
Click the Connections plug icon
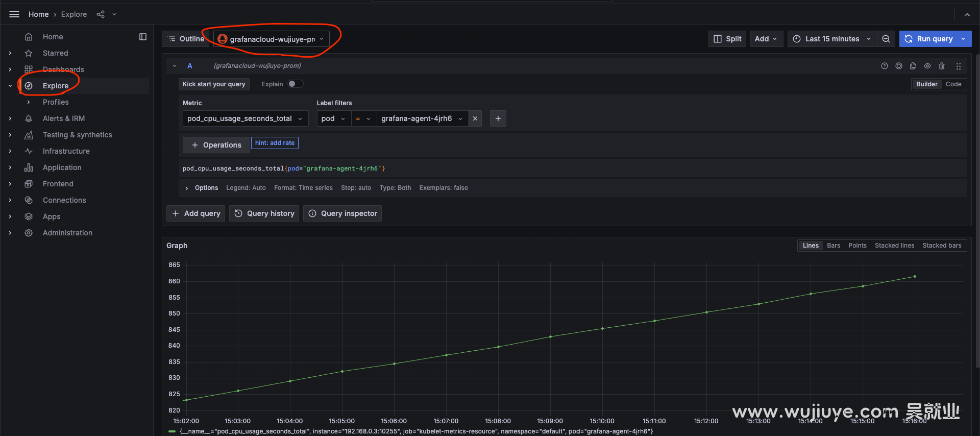[29, 200]
